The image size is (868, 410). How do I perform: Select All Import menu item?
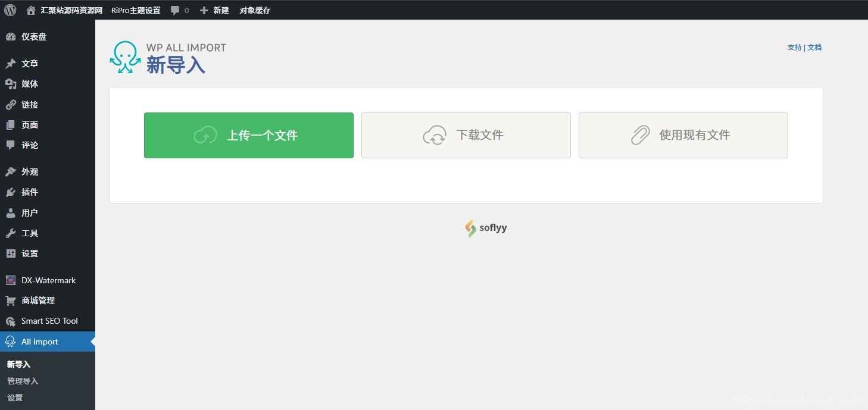[x=48, y=342]
